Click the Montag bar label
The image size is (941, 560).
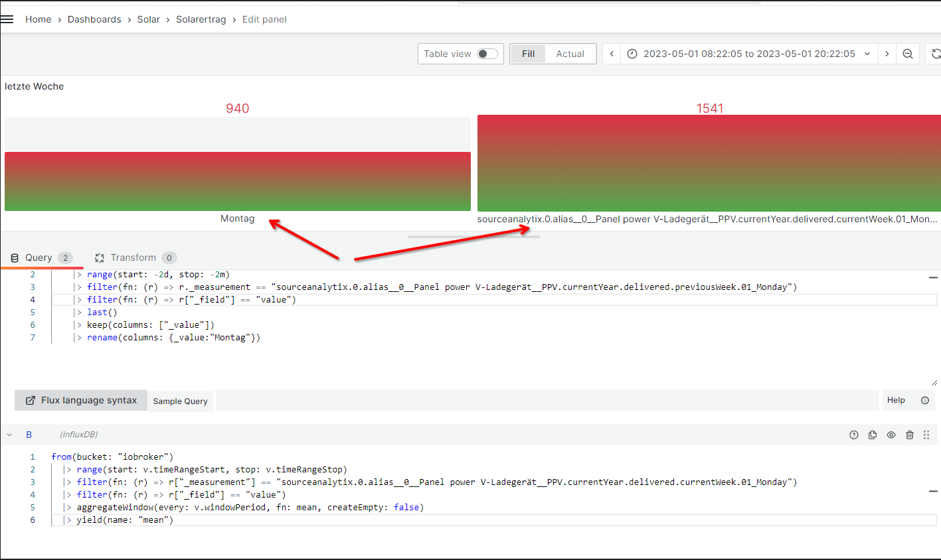(238, 218)
